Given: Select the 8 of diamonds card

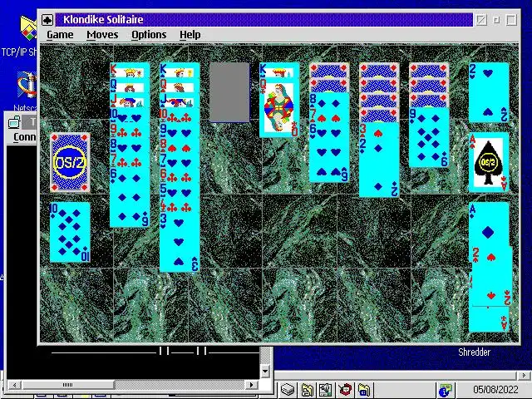Looking at the screenshot, I should click(329, 101).
